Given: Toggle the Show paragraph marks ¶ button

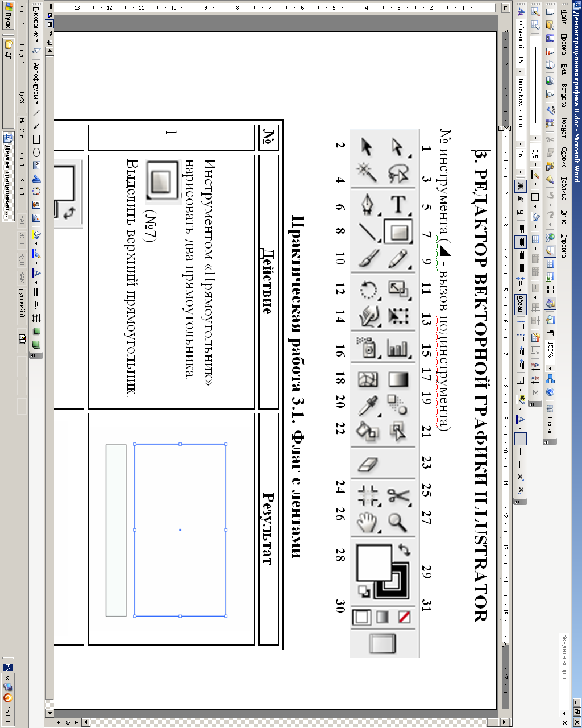Looking at the screenshot, I should click(550, 333).
